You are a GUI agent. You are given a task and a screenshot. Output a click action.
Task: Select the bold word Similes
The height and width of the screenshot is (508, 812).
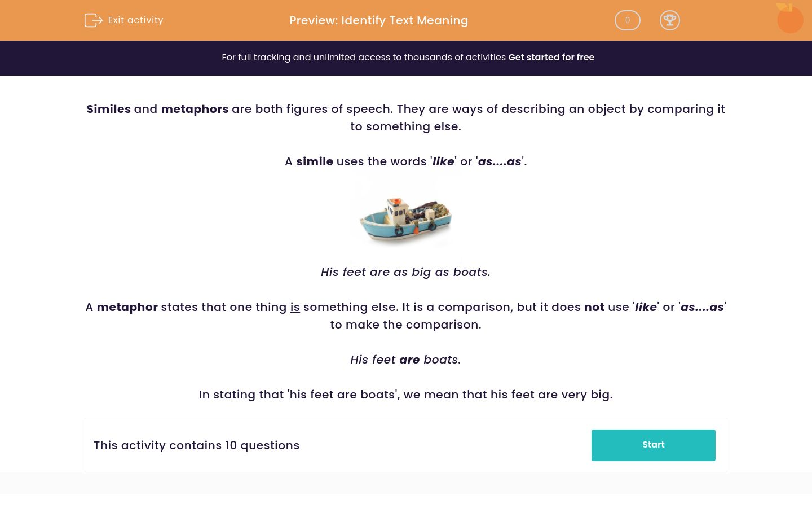(x=108, y=109)
